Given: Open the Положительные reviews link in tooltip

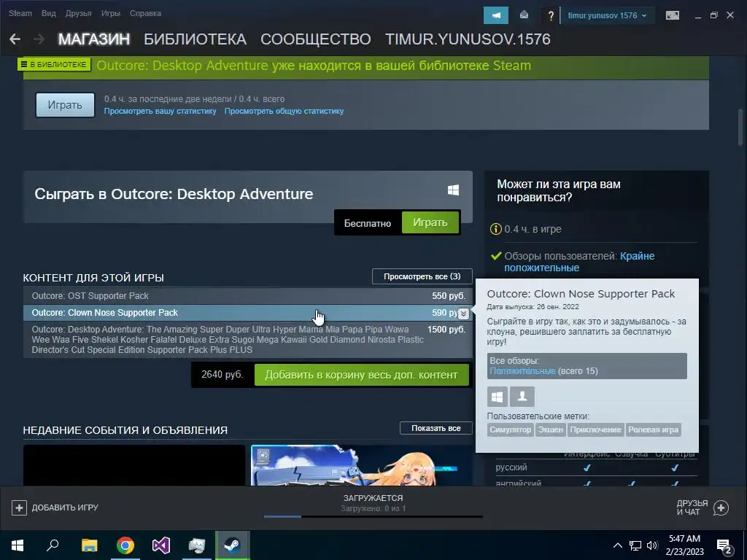Looking at the screenshot, I should [x=522, y=371].
